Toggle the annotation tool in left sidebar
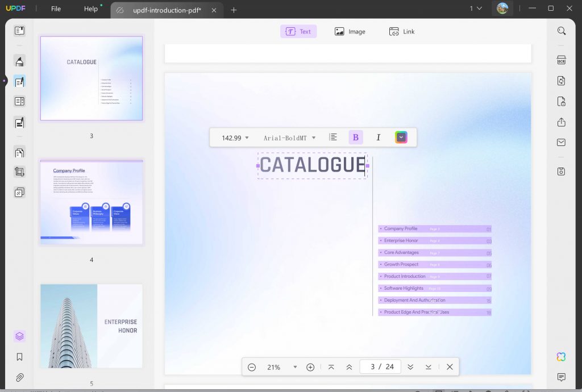Viewport: 582px width, 392px height. 19,61
